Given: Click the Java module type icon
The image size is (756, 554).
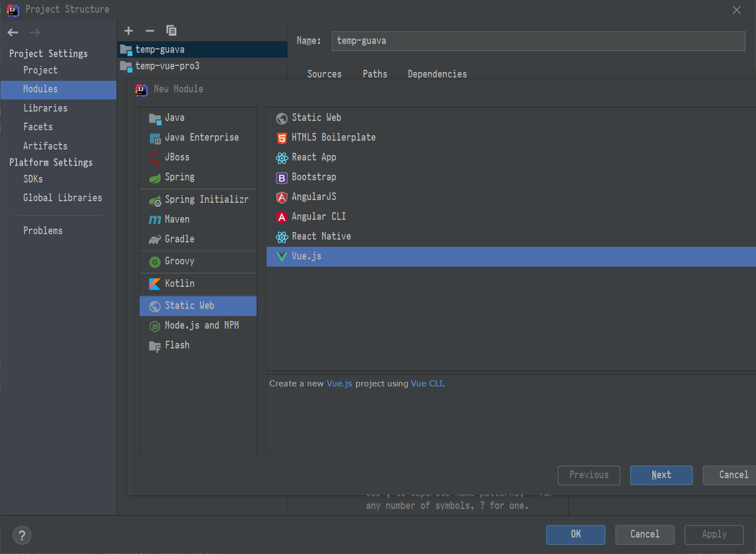Looking at the screenshot, I should click(155, 118).
